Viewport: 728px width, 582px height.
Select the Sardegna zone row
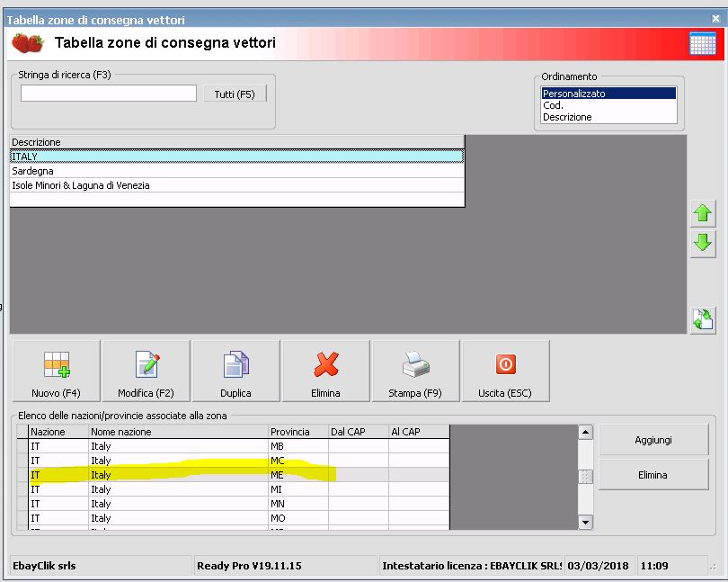click(236, 171)
